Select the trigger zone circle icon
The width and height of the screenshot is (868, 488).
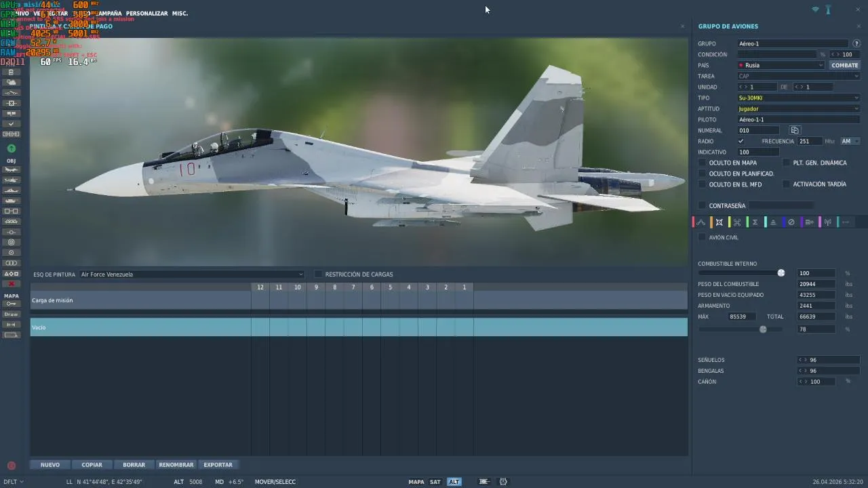tap(11, 242)
